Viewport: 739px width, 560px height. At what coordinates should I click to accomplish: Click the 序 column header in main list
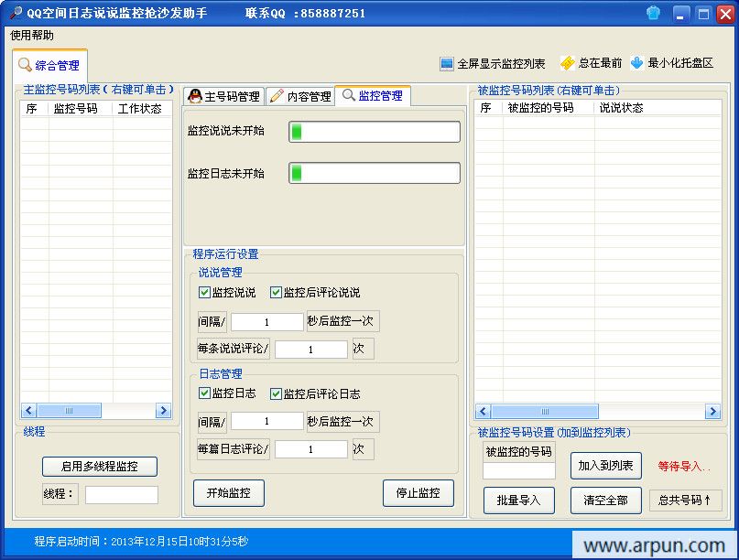tap(35, 109)
